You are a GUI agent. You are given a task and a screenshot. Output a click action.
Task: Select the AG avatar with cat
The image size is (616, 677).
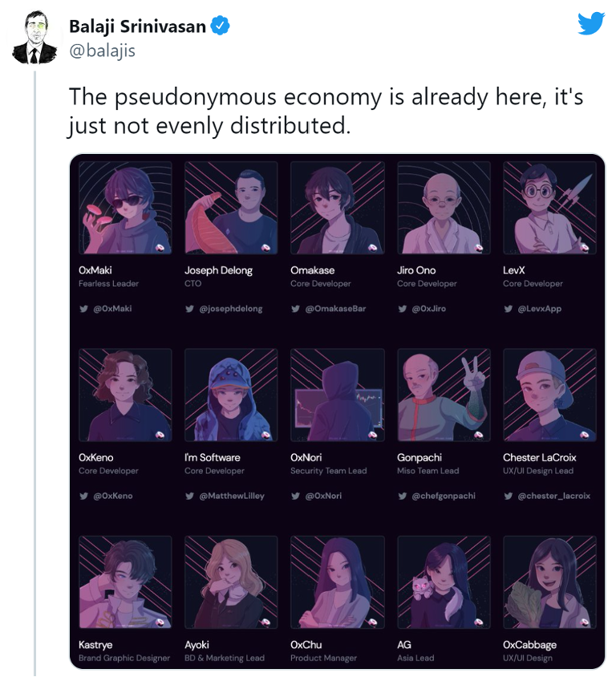coord(444,582)
